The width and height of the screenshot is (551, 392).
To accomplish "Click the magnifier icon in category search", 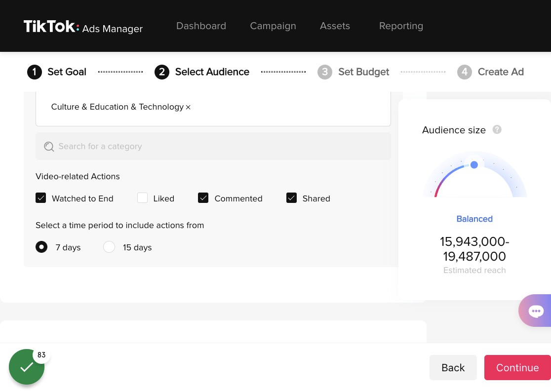I will 49,147.
